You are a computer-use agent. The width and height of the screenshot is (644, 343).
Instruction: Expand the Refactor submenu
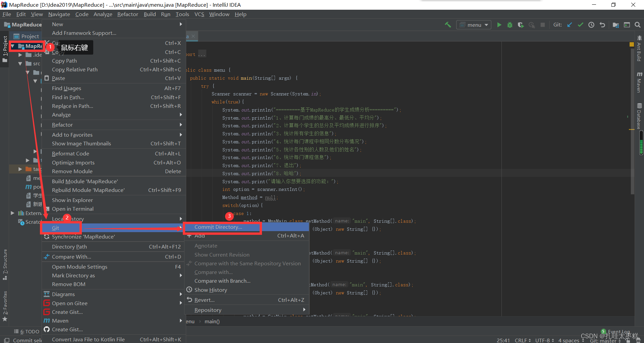point(114,125)
